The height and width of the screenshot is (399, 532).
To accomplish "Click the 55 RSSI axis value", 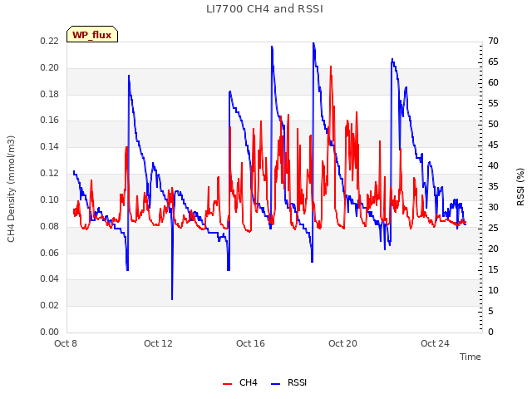I will point(493,103).
